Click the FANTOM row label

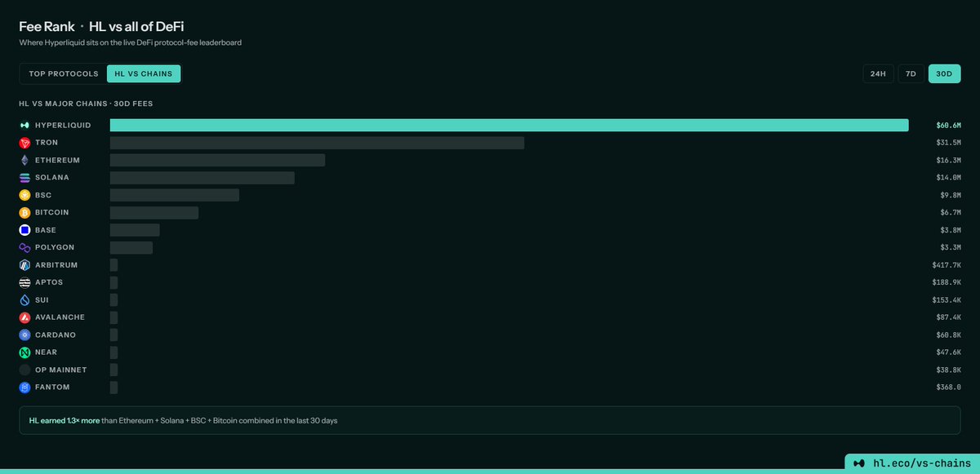pos(52,388)
